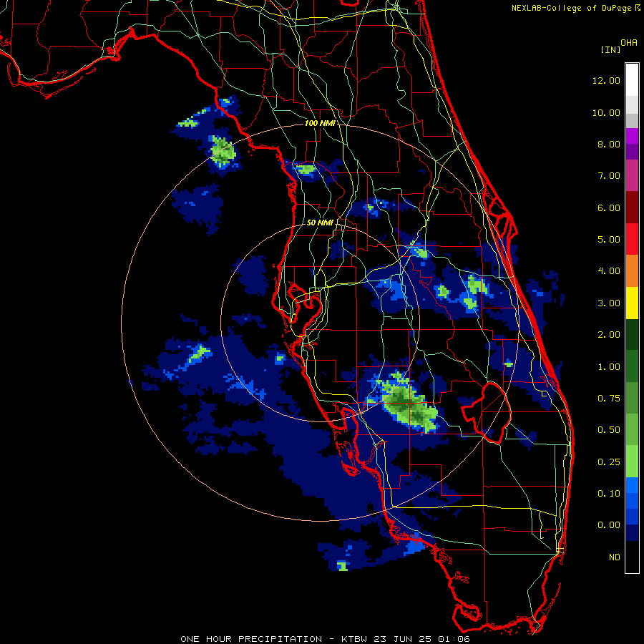644x644 pixels.
Task: Click the OHA product label above legend
Action: pos(629,43)
